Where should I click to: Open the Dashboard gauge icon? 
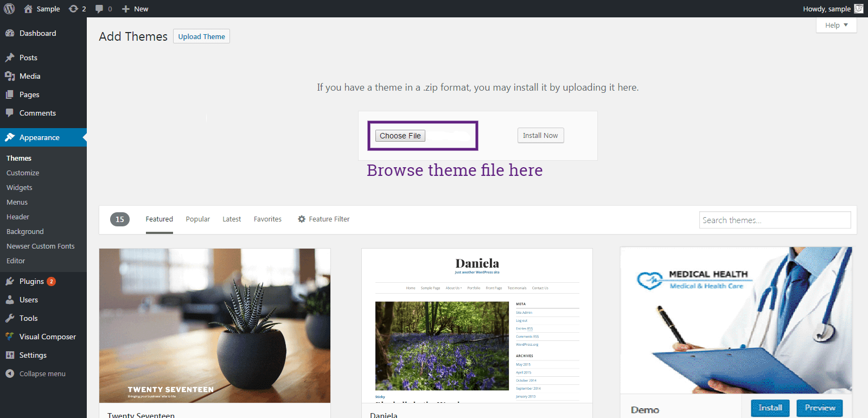coord(10,33)
